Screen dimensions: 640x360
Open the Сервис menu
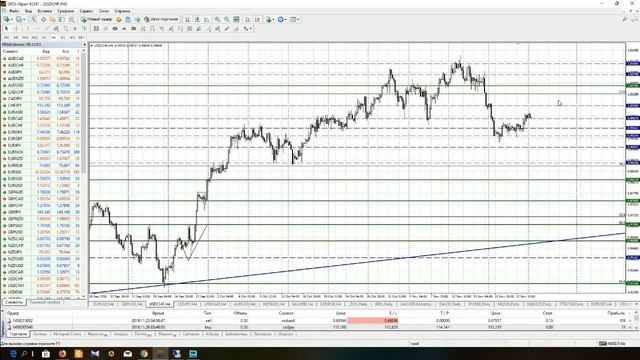pyautogui.click(x=86, y=11)
